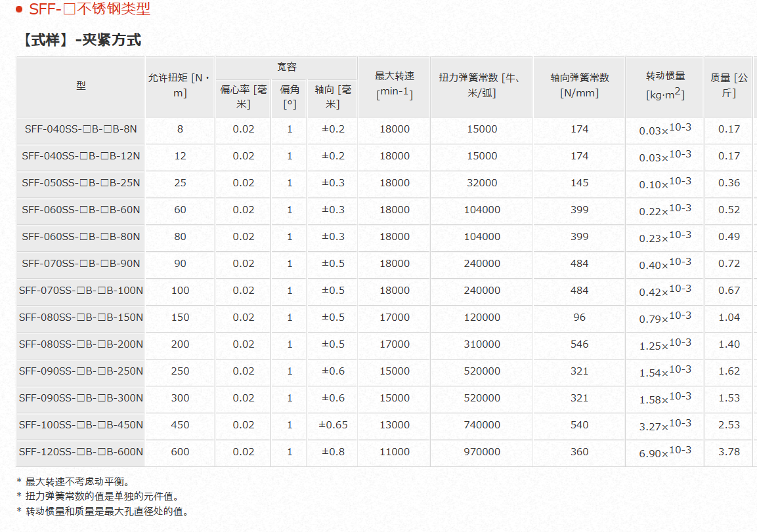Click axial spring value 145

pyautogui.click(x=579, y=183)
